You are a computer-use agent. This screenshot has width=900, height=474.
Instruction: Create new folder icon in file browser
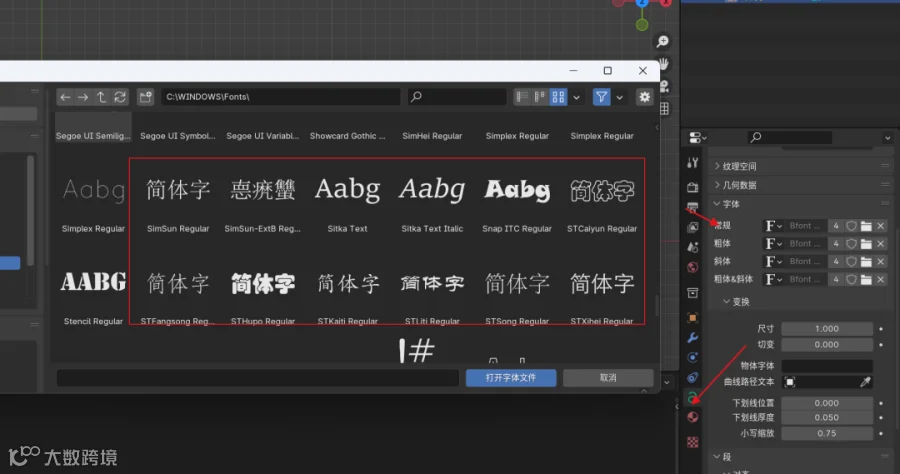145,97
